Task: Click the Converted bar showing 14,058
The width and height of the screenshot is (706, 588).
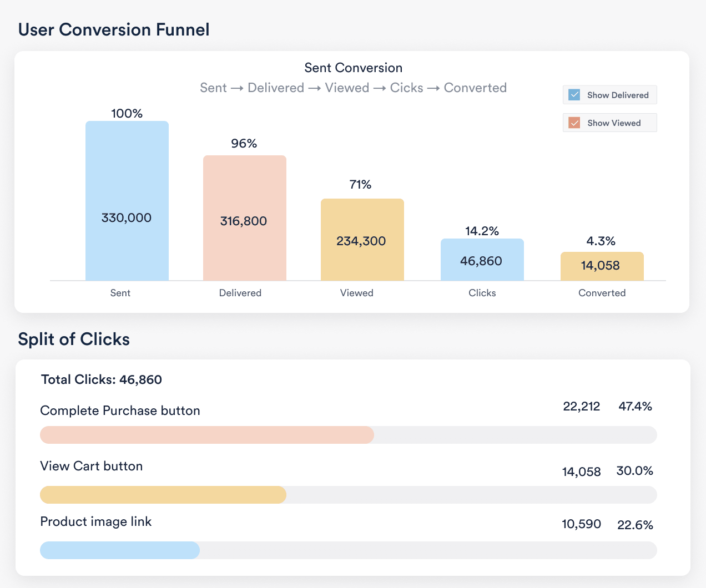Action: pyautogui.click(x=602, y=266)
